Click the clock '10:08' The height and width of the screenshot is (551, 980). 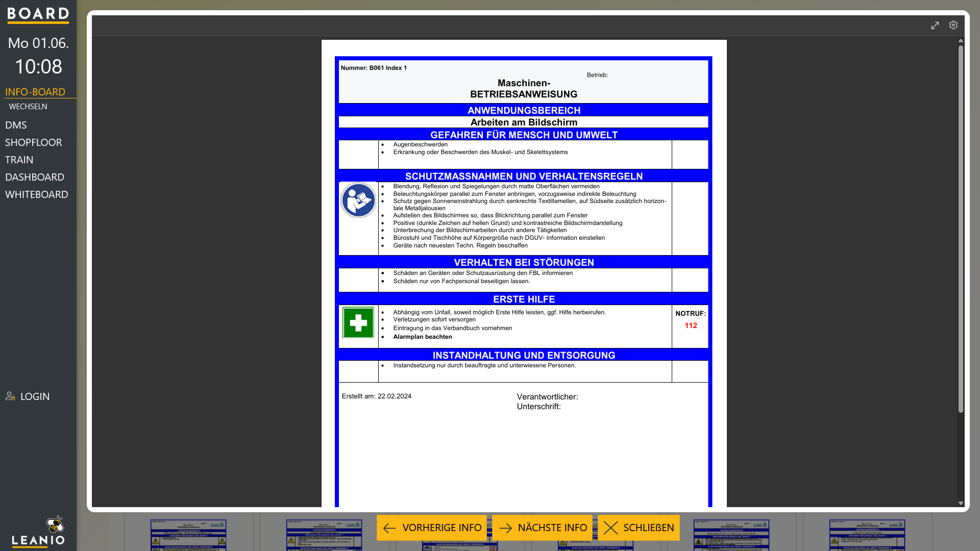pos(38,66)
